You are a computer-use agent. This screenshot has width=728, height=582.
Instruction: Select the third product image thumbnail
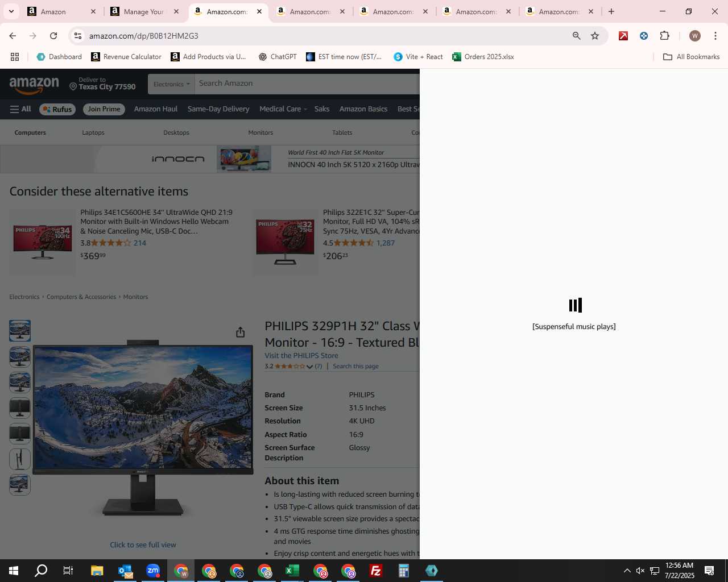click(20, 382)
